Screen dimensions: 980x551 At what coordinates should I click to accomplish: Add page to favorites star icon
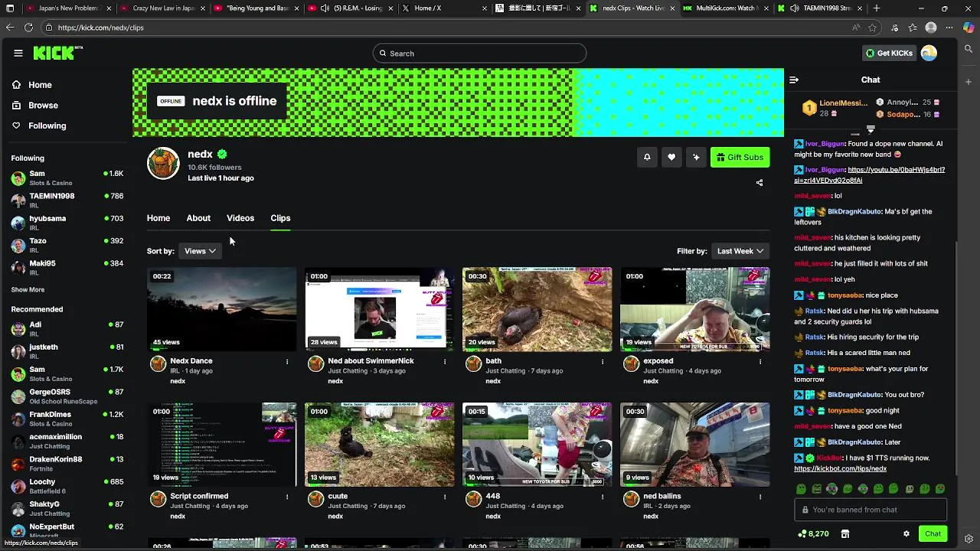coord(873,28)
